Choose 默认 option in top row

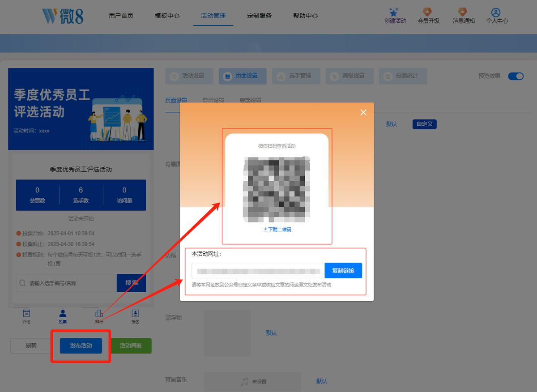pyautogui.click(x=392, y=124)
